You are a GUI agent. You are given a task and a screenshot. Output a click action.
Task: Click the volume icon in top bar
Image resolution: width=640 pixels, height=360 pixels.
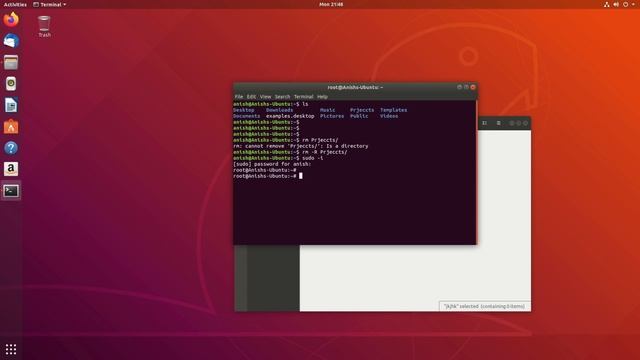click(616, 4)
